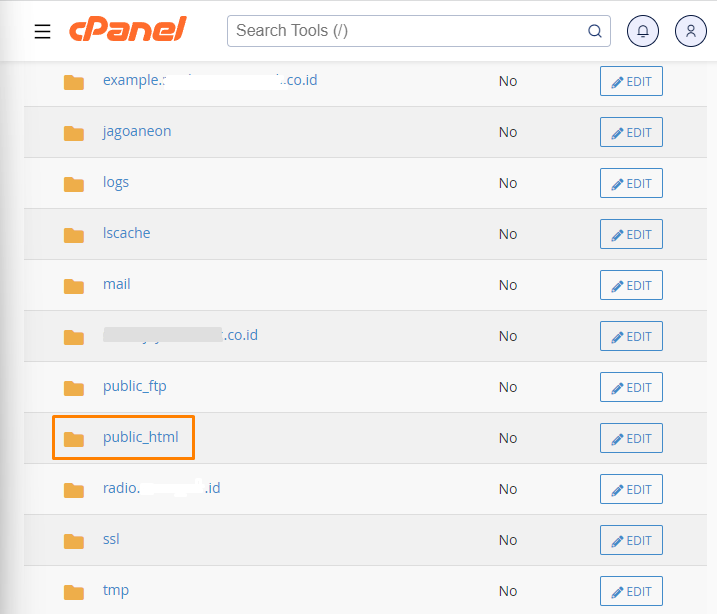Open the user account menu icon
This screenshot has width=717, height=614.
click(x=690, y=31)
